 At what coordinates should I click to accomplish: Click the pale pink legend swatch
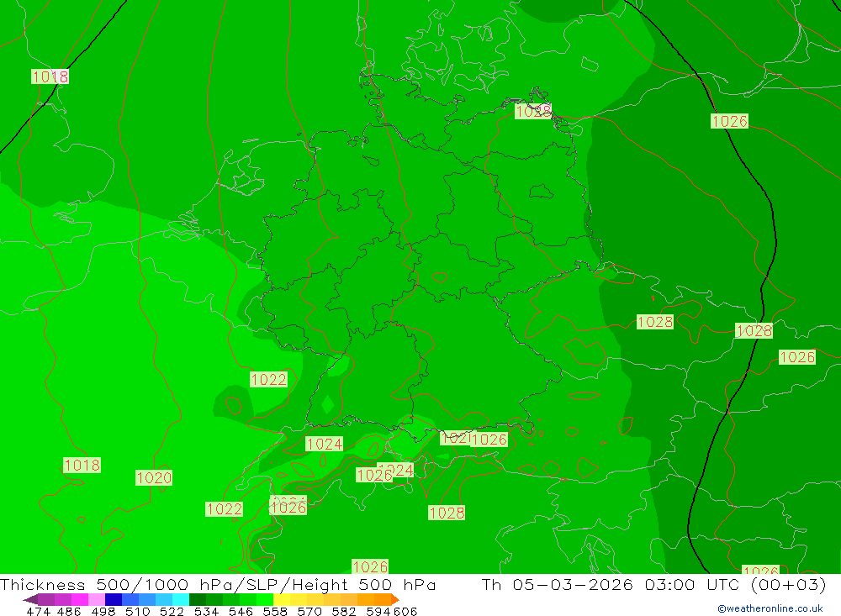(97, 599)
